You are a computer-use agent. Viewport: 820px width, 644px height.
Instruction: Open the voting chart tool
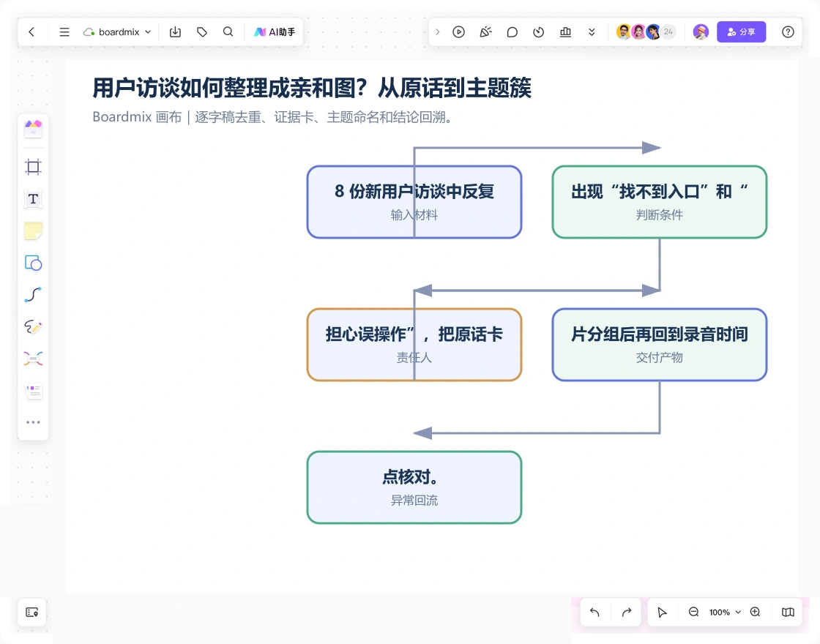pos(565,32)
